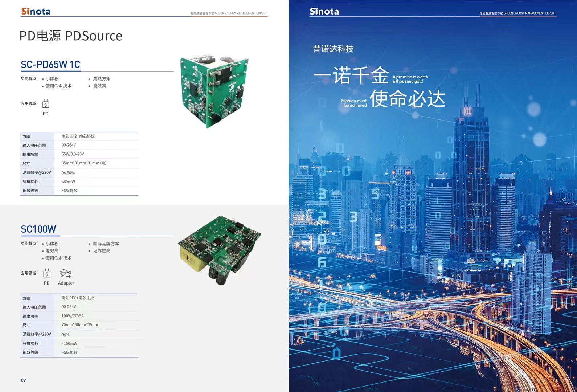Click the Adapter USB icon
577x392 pixels.
click(65, 273)
